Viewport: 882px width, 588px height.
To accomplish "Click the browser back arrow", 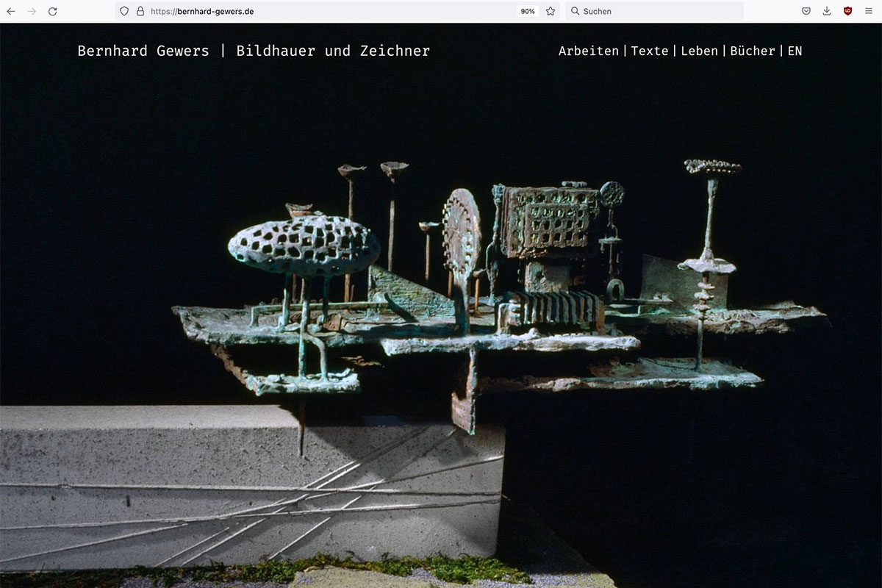I will (x=11, y=11).
